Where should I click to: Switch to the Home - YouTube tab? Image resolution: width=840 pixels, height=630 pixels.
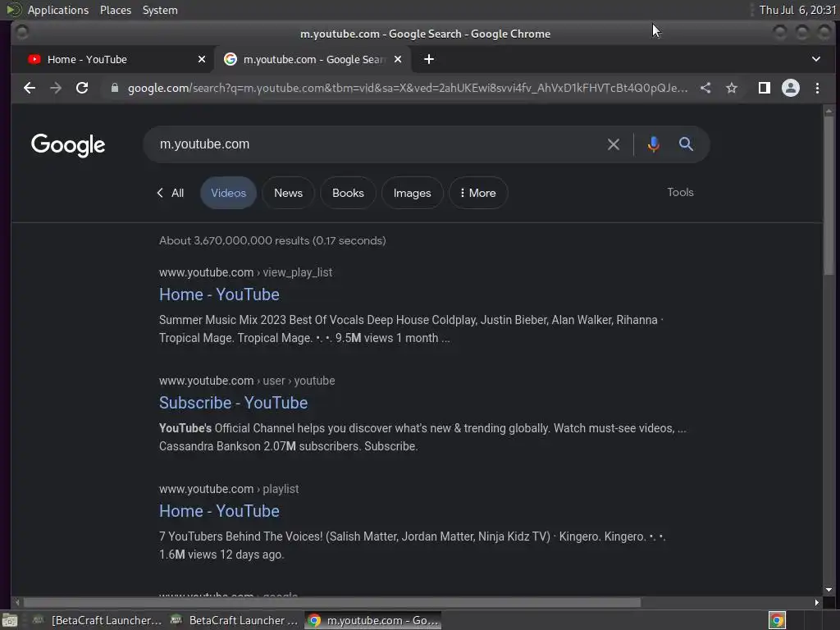pyautogui.click(x=112, y=59)
